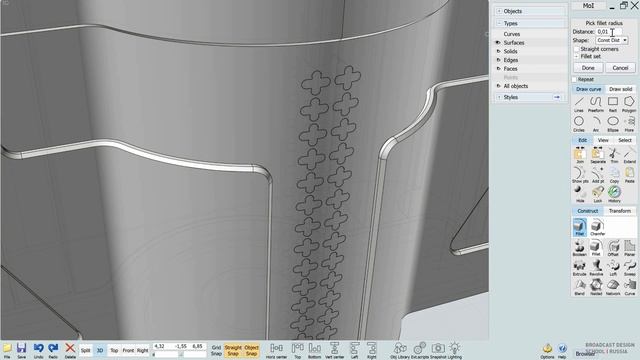Open the Help icon
Viewport: 640px width, 360px height.
pyautogui.click(x=562, y=351)
